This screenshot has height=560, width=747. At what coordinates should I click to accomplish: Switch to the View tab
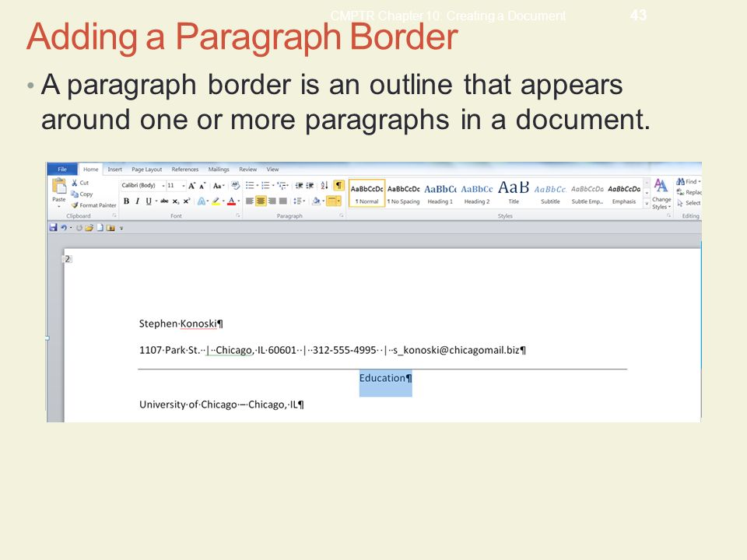272,169
